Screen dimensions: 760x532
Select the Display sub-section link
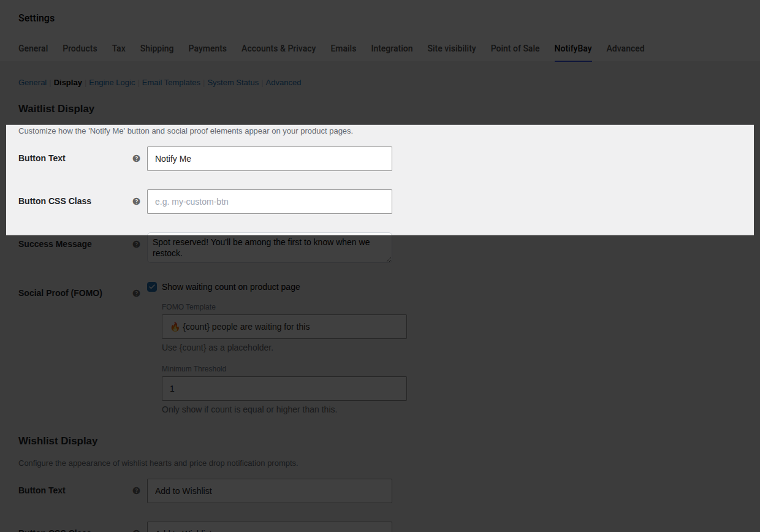(68, 83)
